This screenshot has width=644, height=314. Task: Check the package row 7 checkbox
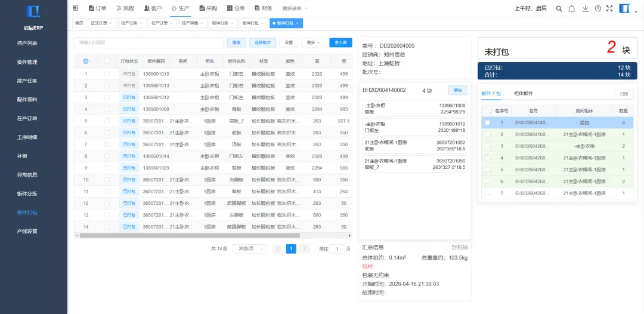click(487, 193)
